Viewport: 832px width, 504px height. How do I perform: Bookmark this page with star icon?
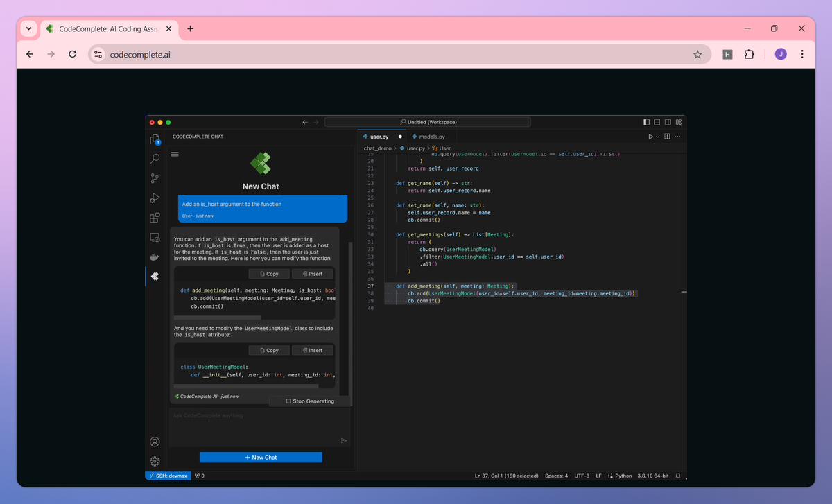click(697, 54)
